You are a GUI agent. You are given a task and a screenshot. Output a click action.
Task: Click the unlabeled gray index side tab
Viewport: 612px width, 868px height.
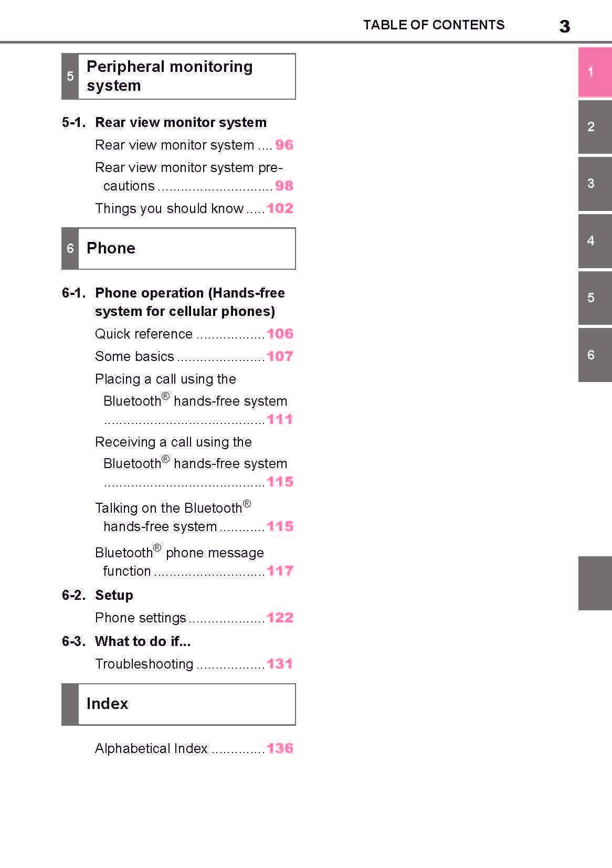click(595, 583)
